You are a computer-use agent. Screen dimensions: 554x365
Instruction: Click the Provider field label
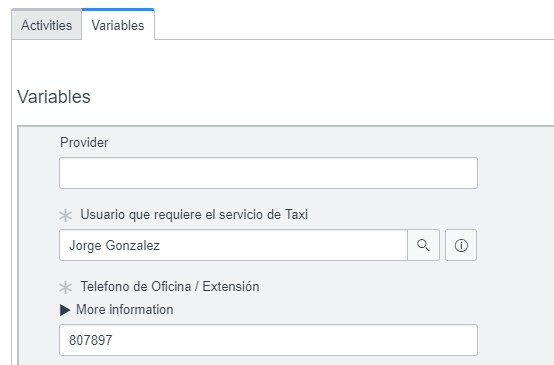84,142
